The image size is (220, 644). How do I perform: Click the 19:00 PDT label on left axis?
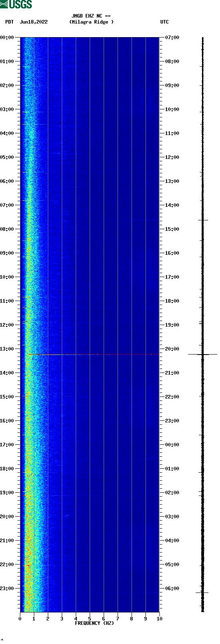pyautogui.click(x=7, y=493)
